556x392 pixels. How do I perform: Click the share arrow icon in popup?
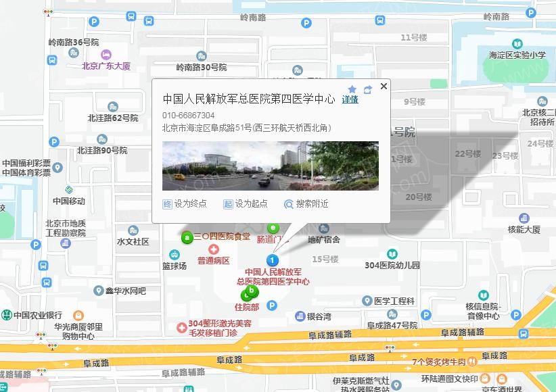pyautogui.click(x=368, y=90)
